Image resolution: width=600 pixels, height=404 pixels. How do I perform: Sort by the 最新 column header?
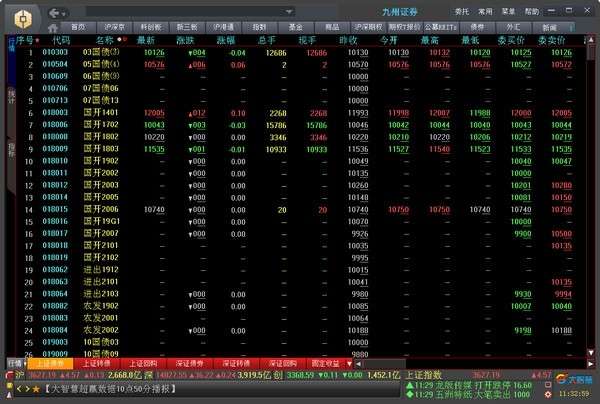pyautogui.click(x=146, y=40)
